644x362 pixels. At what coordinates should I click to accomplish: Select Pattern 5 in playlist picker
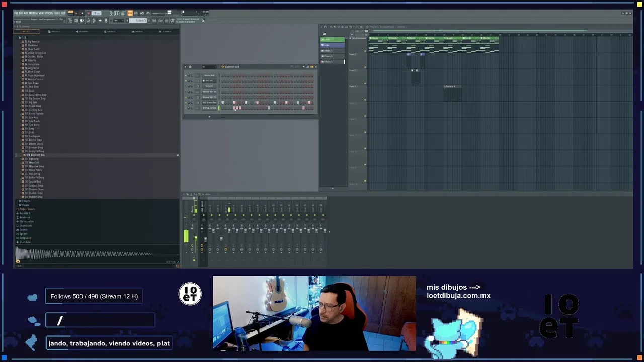(333, 62)
